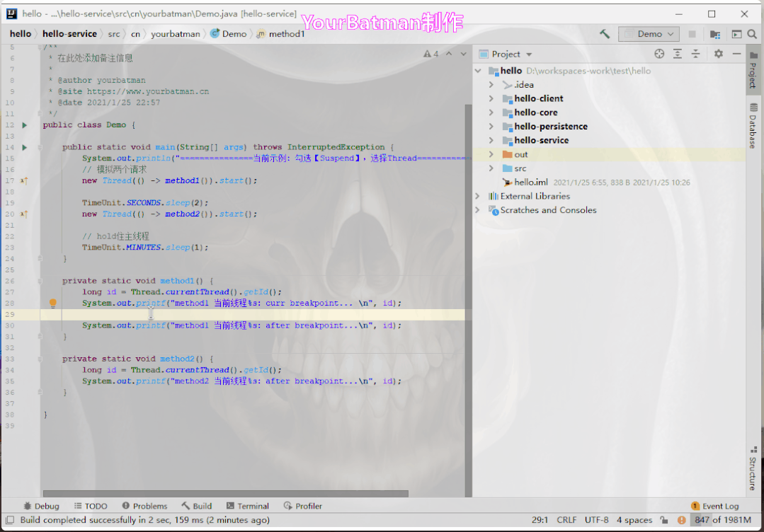Click UTF-8 file encoding in status bar
This screenshot has height=532, width=764.
tap(596, 520)
